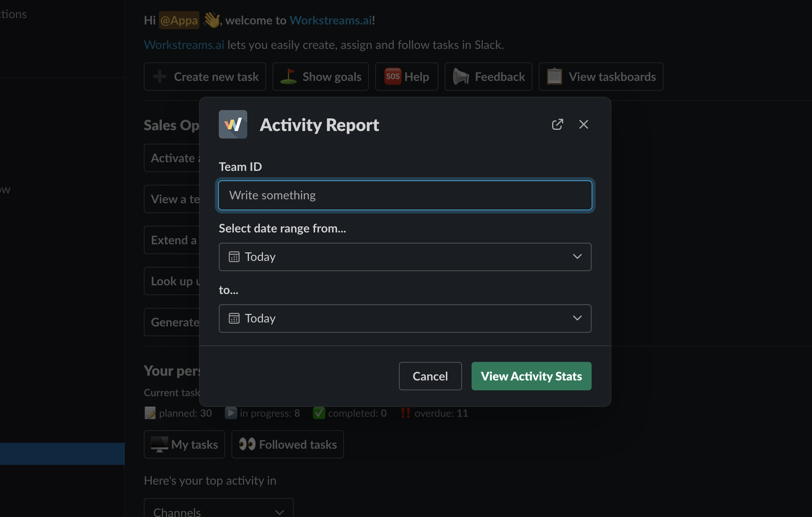Click the plus icon on Create new task
This screenshot has width=812, height=517.
160,77
